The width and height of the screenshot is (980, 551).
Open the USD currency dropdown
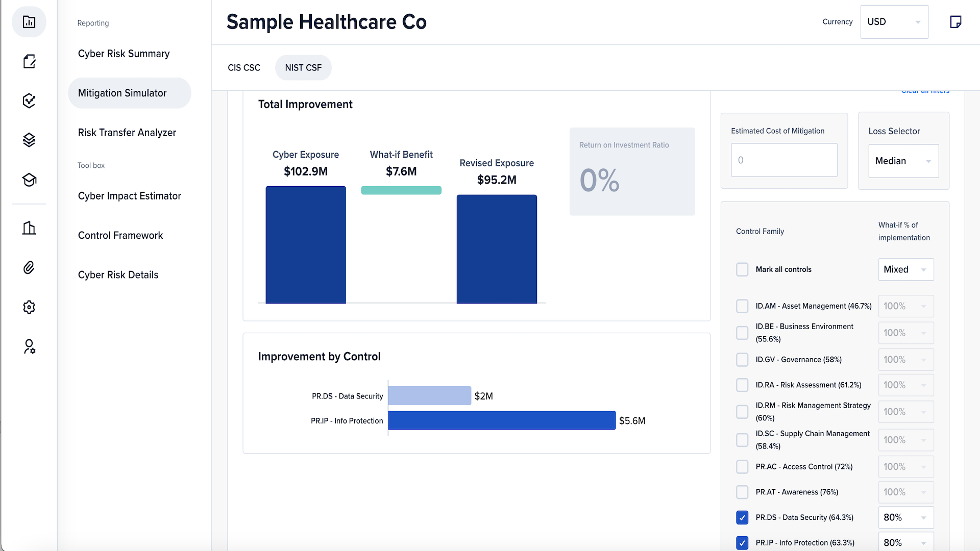click(x=894, y=22)
